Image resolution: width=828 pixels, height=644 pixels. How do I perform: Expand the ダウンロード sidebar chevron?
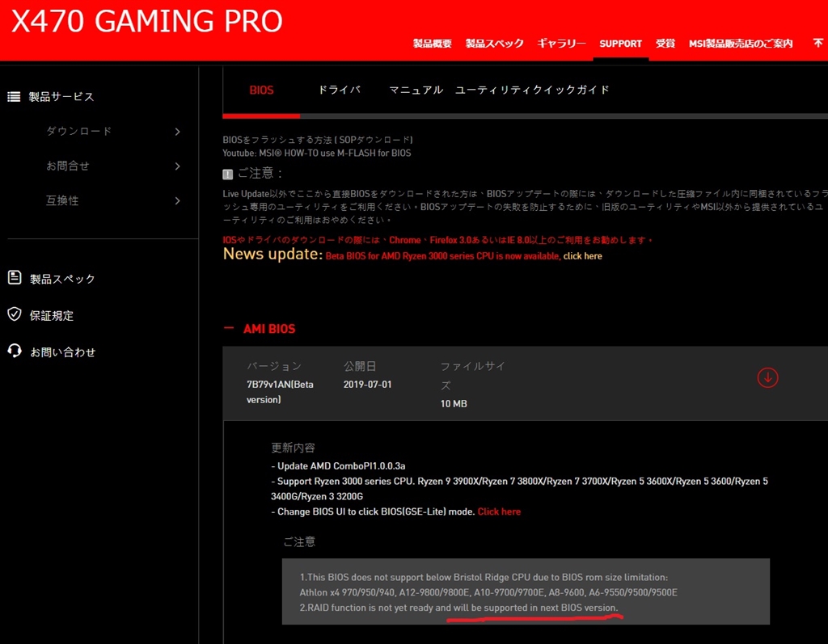pyautogui.click(x=177, y=132)
